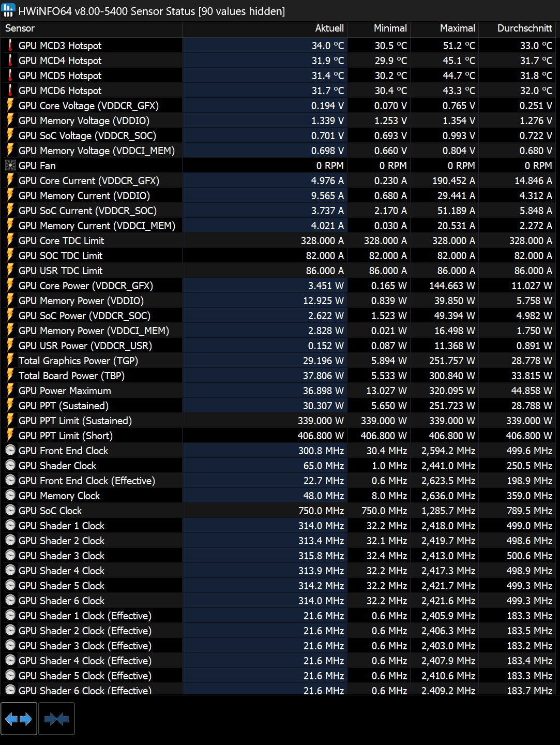The height and width of the screenshot is (745, 560).
Task: Select the GPU SoC Current (VDDCR_SOC) row
Action: [x=278, y=211]
